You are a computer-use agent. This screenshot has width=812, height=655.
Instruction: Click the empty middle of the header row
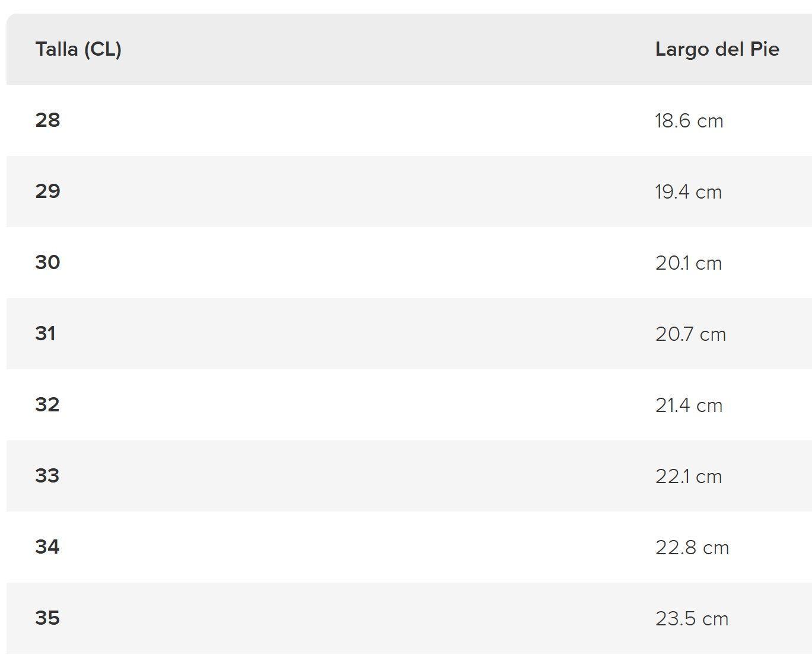[386, 49]
